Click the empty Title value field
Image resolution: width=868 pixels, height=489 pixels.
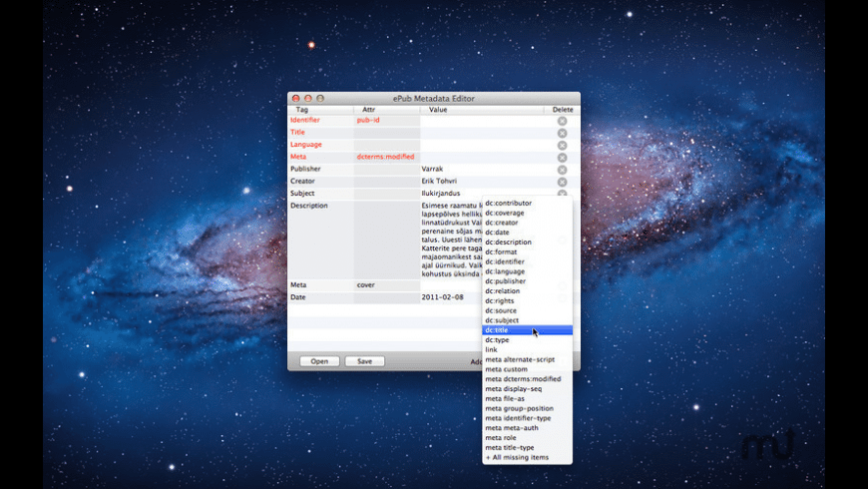481,133
